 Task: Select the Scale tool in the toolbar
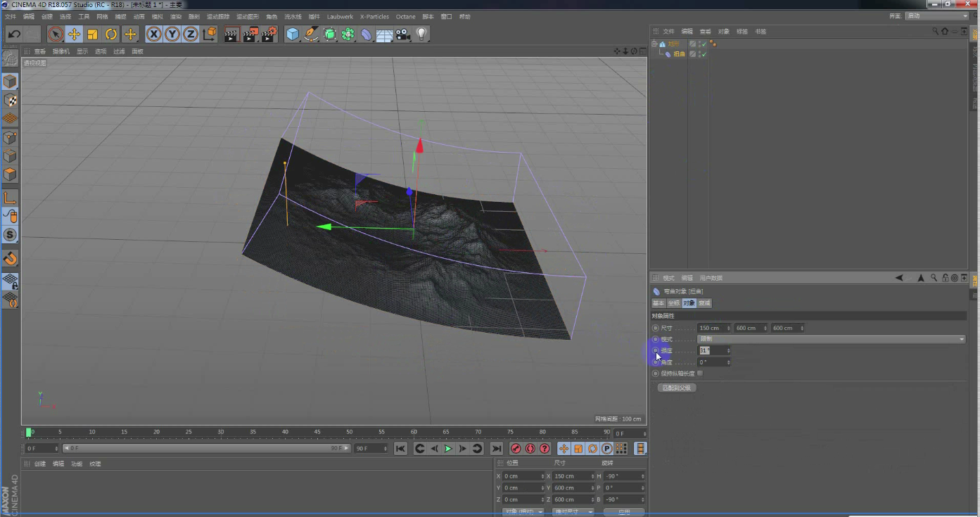(93, 34)
